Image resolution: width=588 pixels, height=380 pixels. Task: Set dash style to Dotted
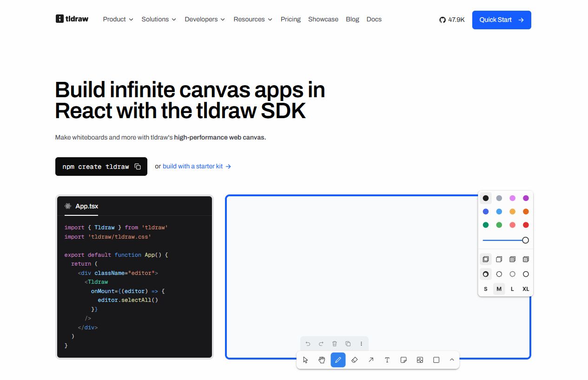(512, 274)
